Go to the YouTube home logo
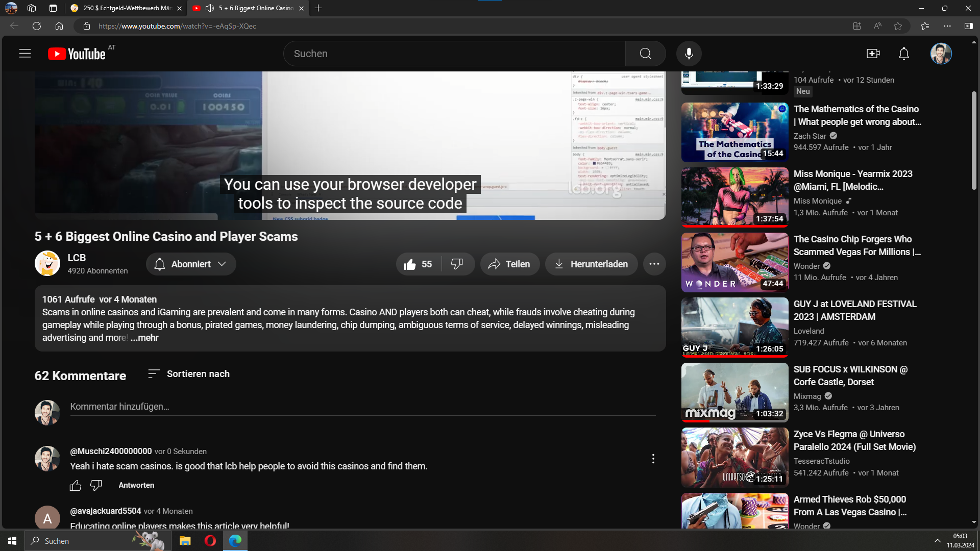The height and width of the screenshot is (551, 980). coord(77,54)
